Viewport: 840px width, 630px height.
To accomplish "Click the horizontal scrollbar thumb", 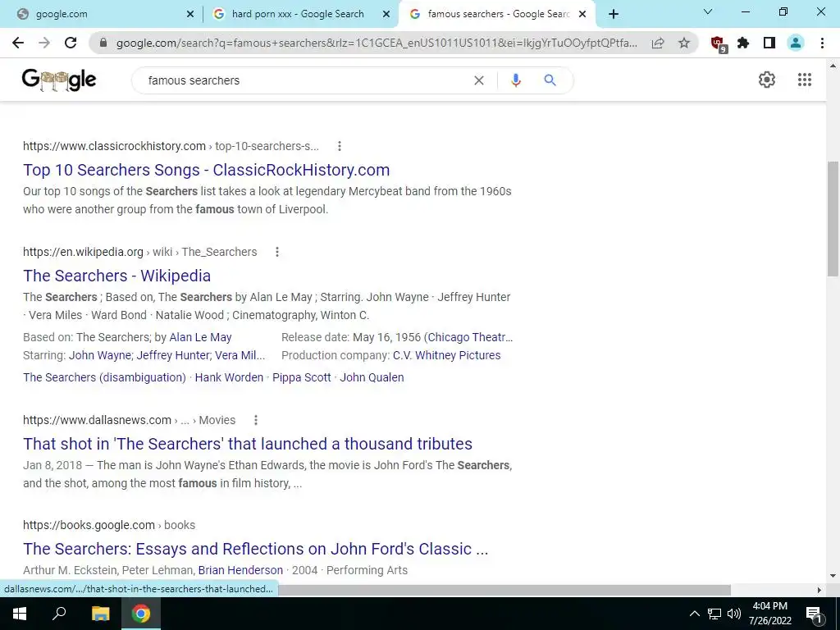I will point(504,590).
